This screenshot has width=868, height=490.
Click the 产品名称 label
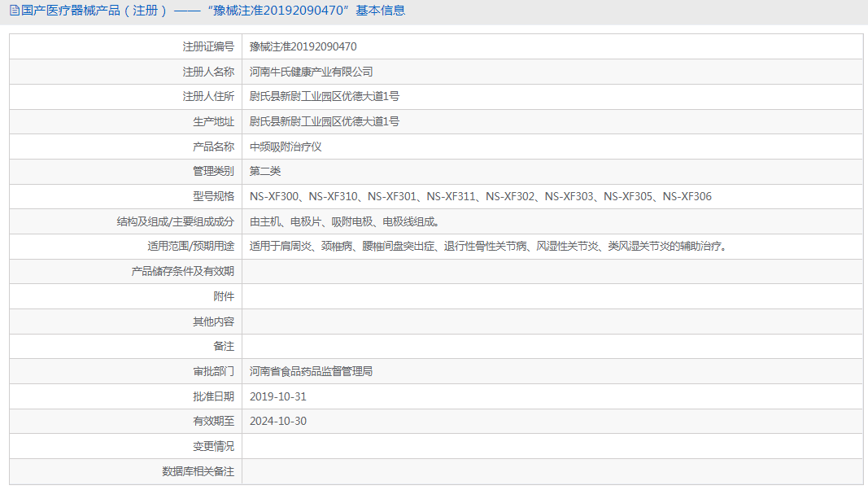click(213, 147)
